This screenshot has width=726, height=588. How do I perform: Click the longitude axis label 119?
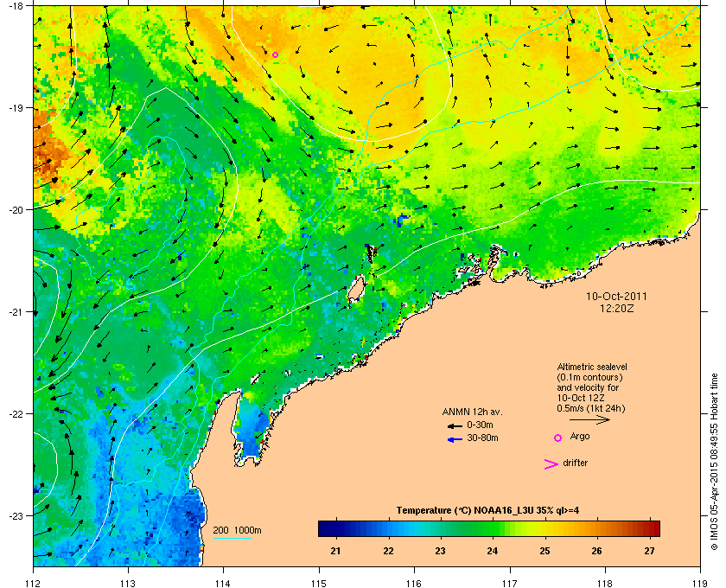coord(700,583)
